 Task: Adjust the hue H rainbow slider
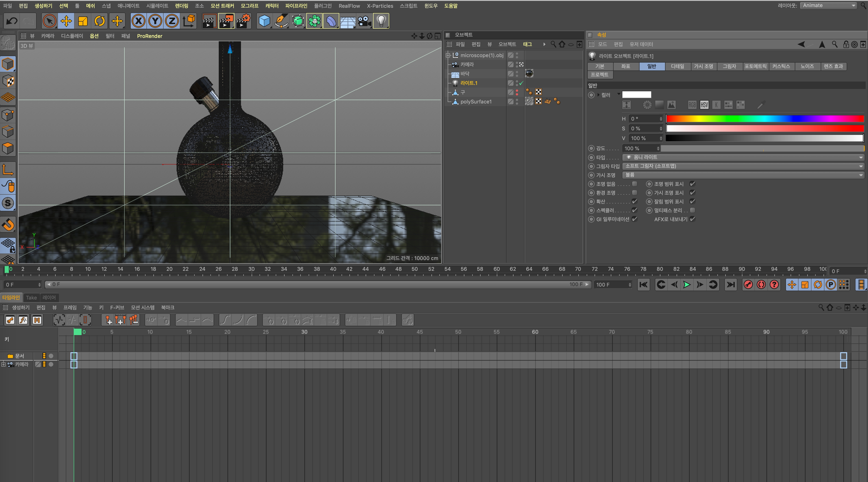tap(765, 119)
